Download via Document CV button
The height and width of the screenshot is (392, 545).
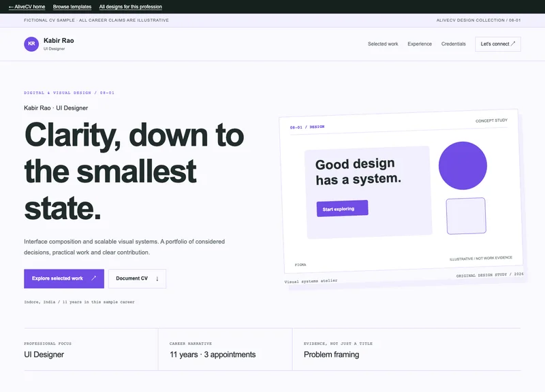[x=137, y=278]
